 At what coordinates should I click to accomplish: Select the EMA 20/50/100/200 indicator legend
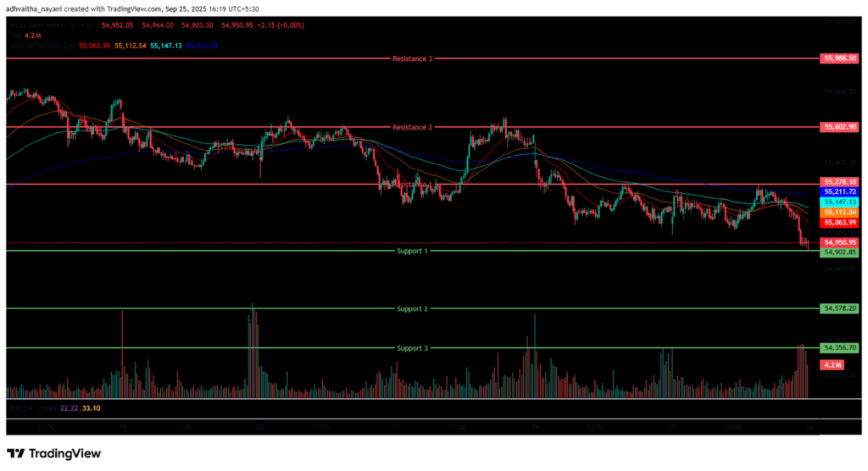click(x=38, y=45)
